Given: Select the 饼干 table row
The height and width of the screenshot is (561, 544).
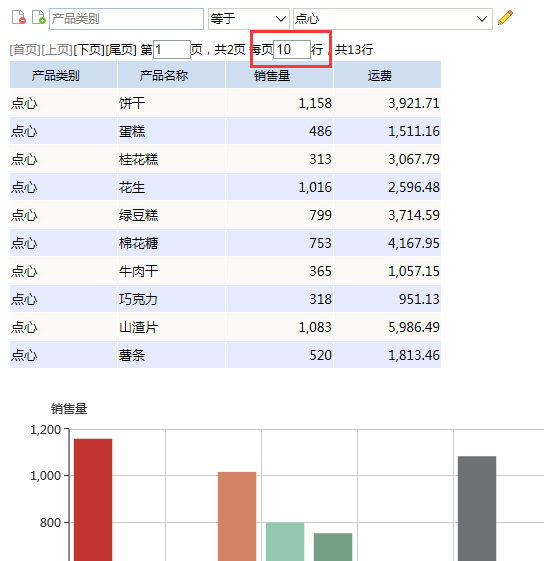Looking at the screenshot, I should pos(225,103).
